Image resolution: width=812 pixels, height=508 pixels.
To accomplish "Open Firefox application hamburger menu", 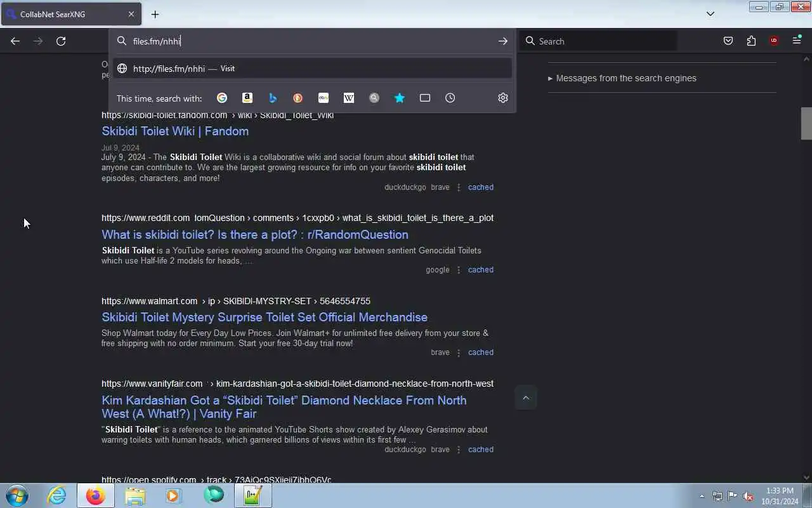I will tap(797, 41).
